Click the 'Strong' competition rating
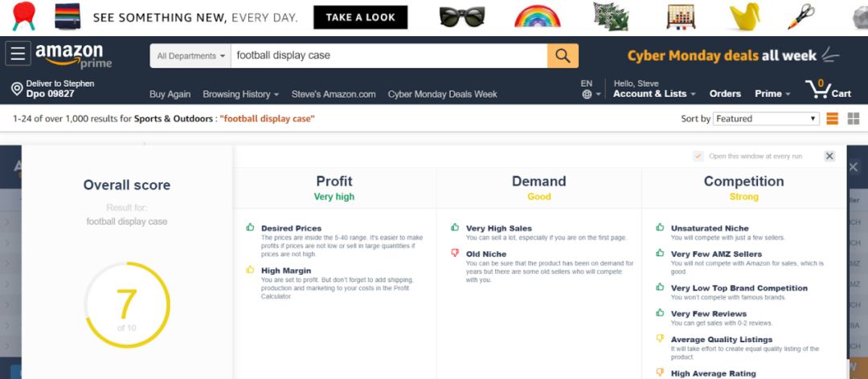The image size is (868, 379). click(743, 197)
